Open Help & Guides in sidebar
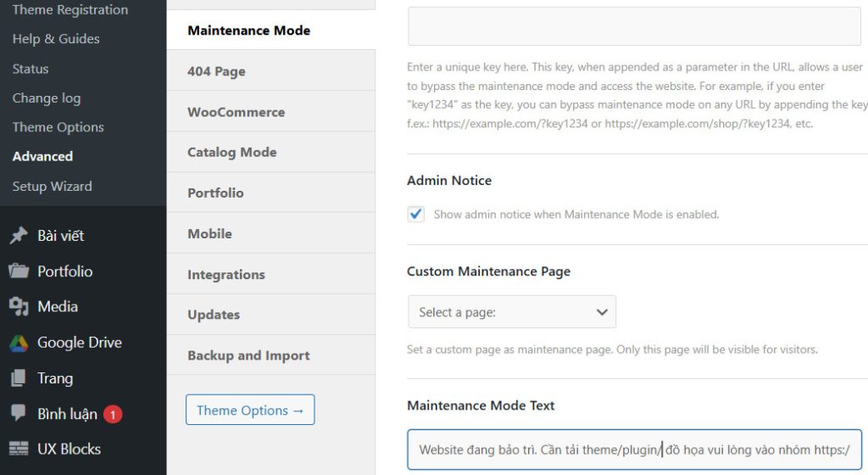This screenshot has height=475, width=868. click(x=56, y=39)
